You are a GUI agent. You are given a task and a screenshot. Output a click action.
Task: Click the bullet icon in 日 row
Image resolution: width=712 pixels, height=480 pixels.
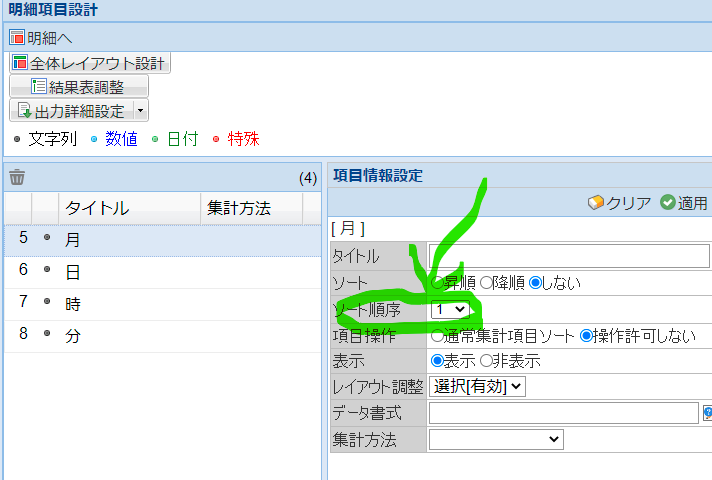tap(47, 269)
